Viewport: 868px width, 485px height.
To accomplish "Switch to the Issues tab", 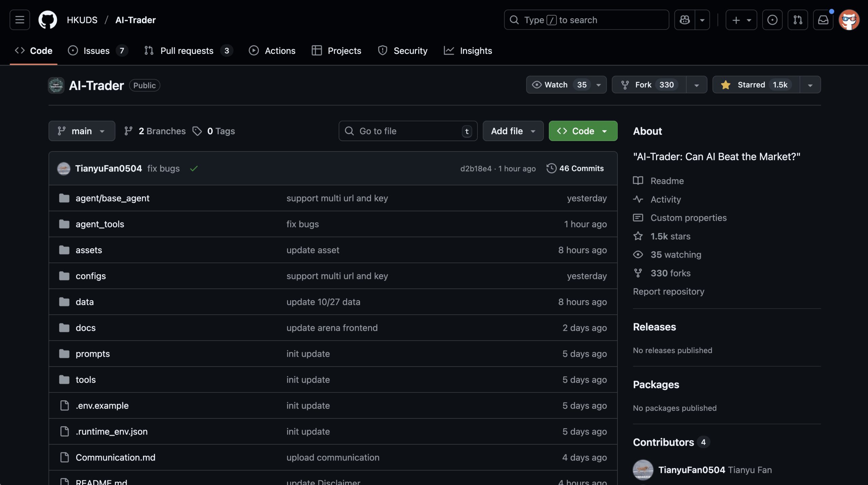I will [x=97, y=51].
